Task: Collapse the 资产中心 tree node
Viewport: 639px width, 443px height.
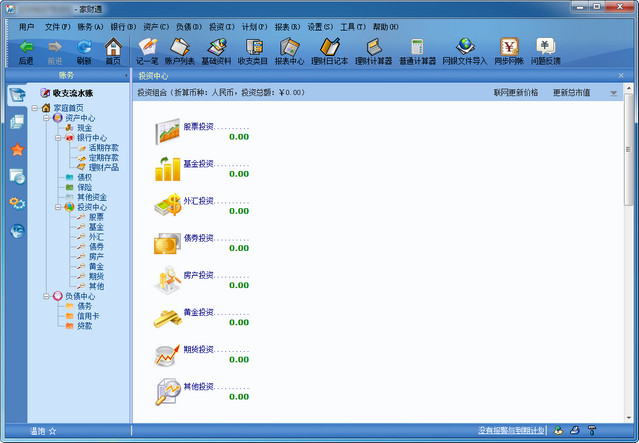Action: pyautogui.click(x=46, y=118)
